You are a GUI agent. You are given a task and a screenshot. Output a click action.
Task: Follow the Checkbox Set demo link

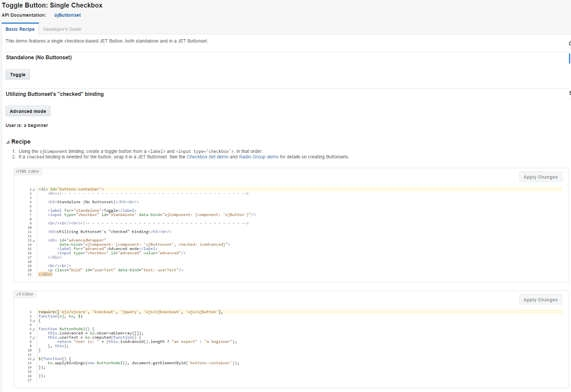207,157
